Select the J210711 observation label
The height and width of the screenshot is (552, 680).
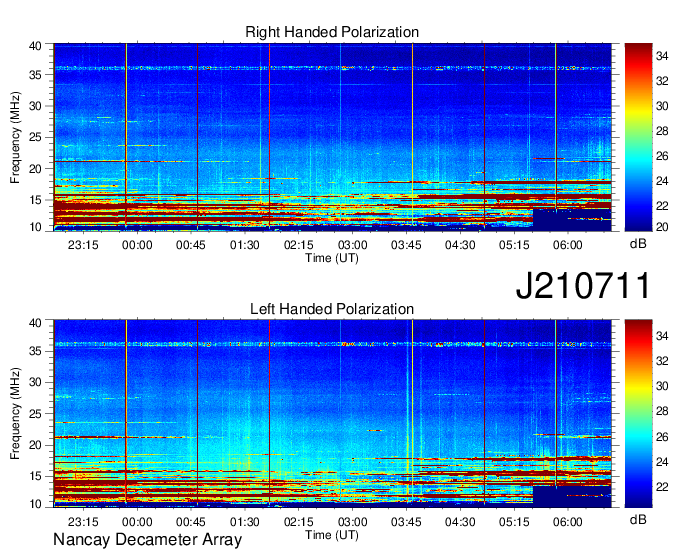(583, 285)
